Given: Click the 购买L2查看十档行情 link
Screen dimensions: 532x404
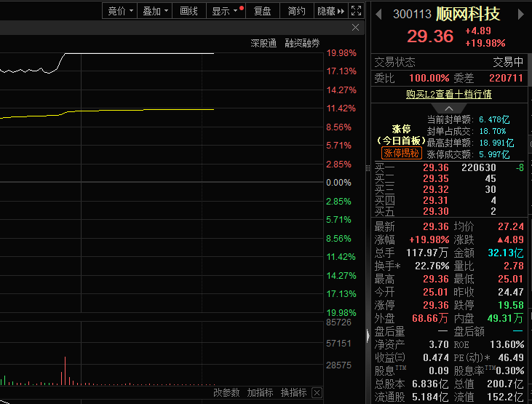Looking at the screenshot, I should click(448, 94).
